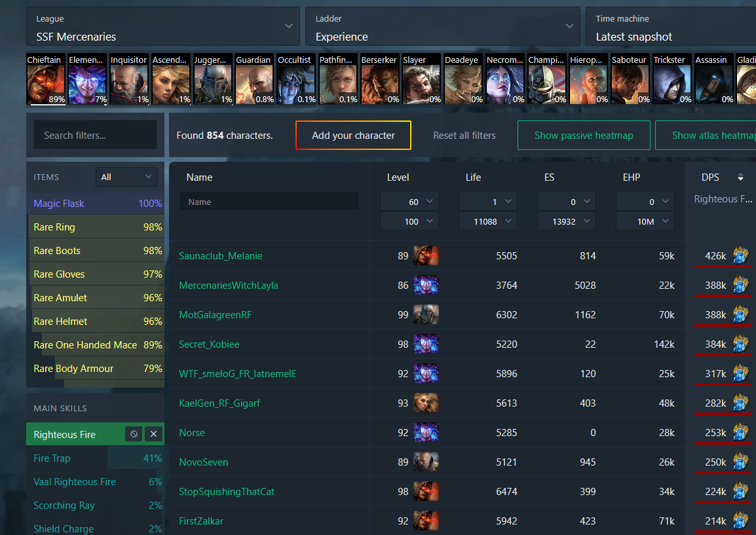Viewport: 756px width, 535px height.
Task: Open the League dropdown showing SSF Mercenaries
Action: (163, 26)
